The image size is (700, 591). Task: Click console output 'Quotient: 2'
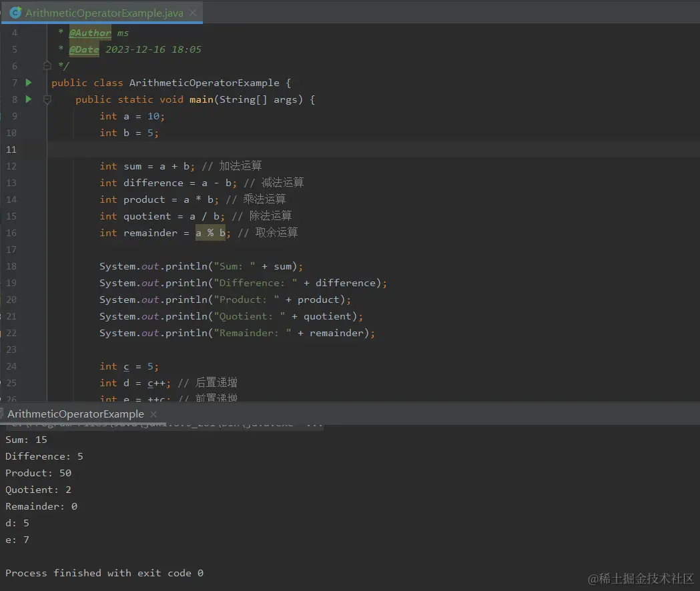pyautogui.click(x=39, y=490)
